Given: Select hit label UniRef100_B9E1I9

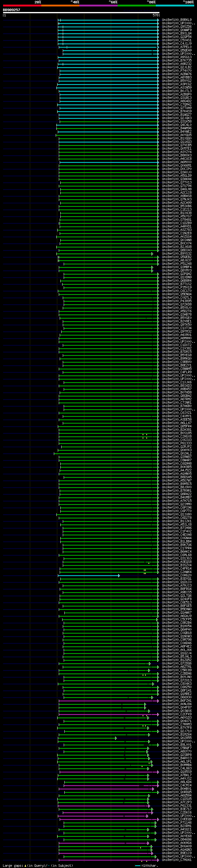Looking at the screenshot, I should pos(177,853).
